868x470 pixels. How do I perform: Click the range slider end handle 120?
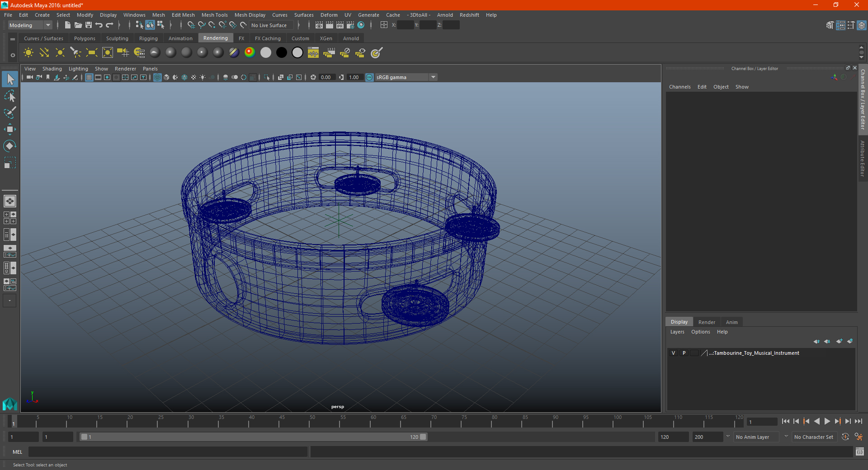tap(423, 437)
